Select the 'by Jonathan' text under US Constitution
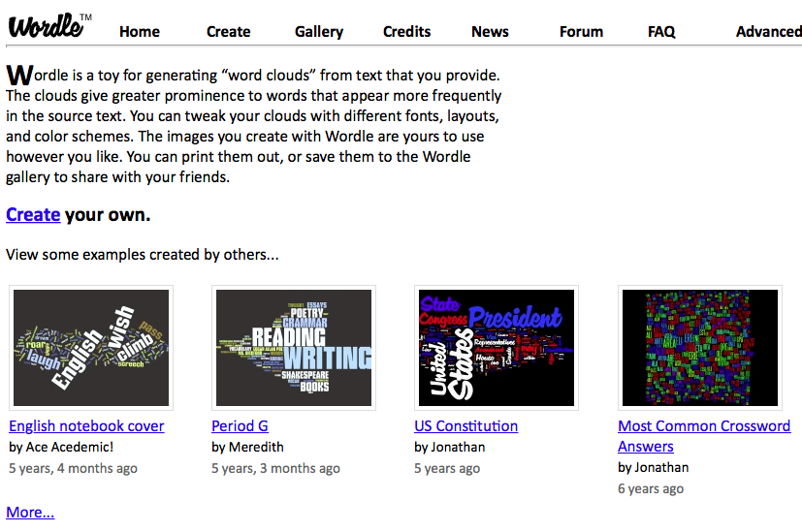Image resolution: width=802 pixels, height=532 pixels. [450, 447]
